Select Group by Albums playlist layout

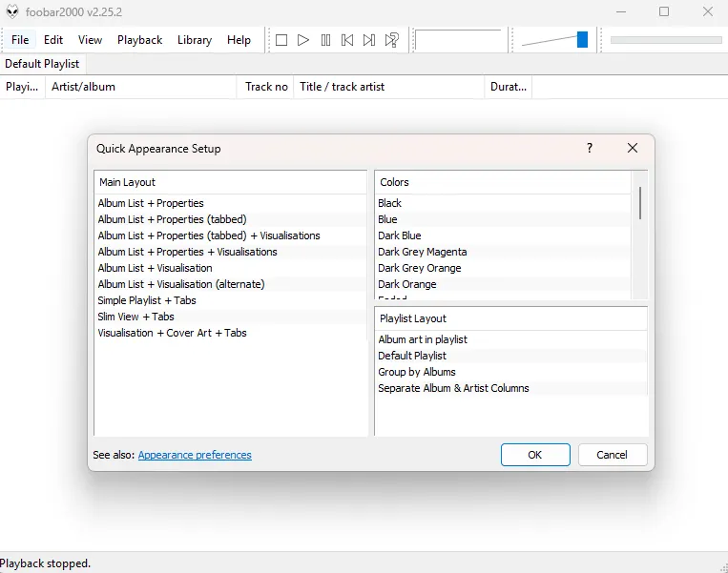(x=416, y=372)
